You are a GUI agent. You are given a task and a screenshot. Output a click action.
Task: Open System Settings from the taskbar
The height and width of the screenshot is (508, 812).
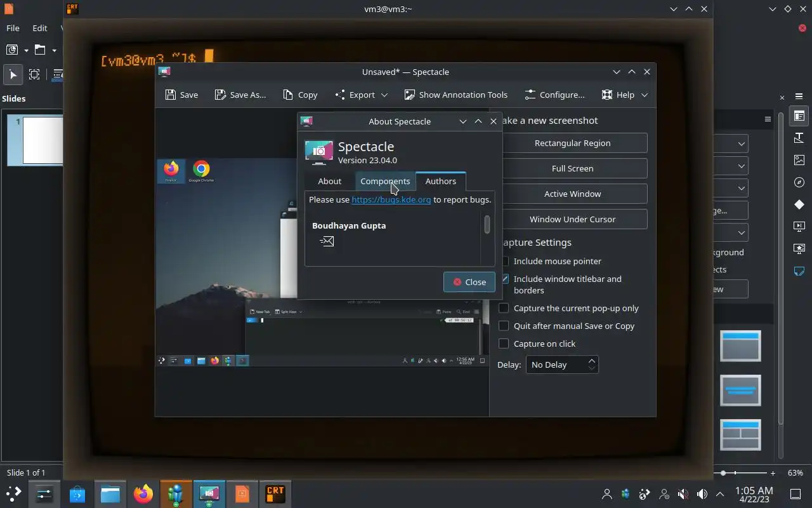[44, 493]
